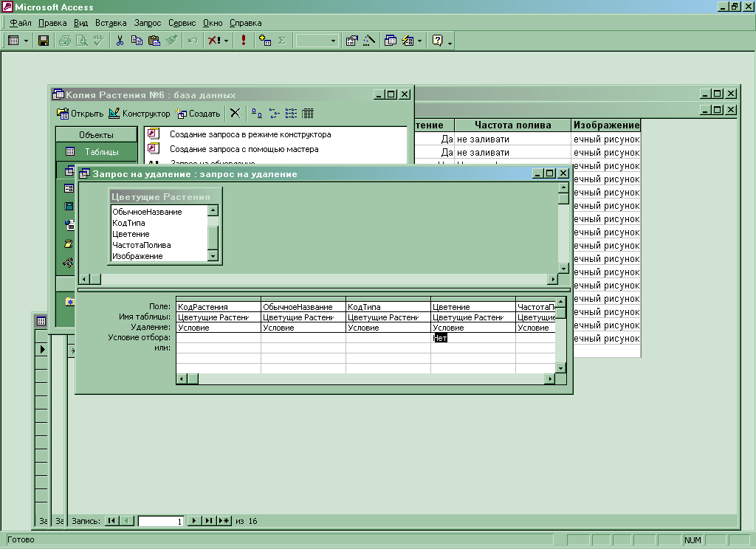The height and width of the screenshot is (549, 756).
Task: Click the Undo arrow icon
Action: click(x=193, y=41)
